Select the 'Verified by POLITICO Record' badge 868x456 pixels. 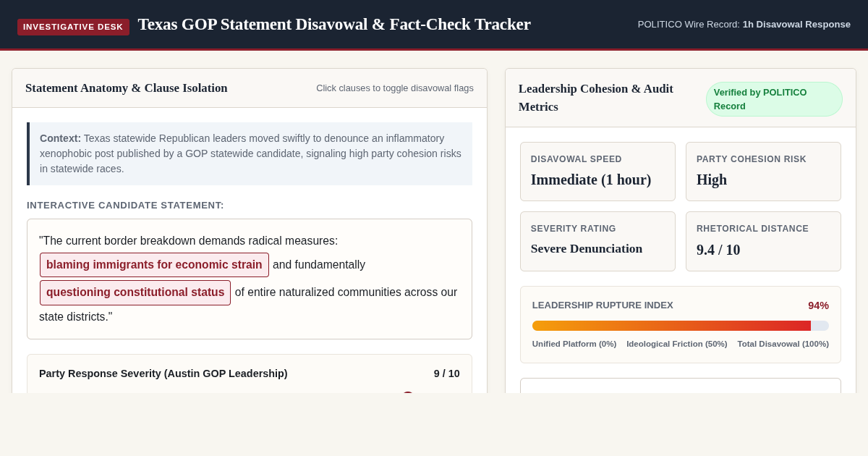click(774, 99)
